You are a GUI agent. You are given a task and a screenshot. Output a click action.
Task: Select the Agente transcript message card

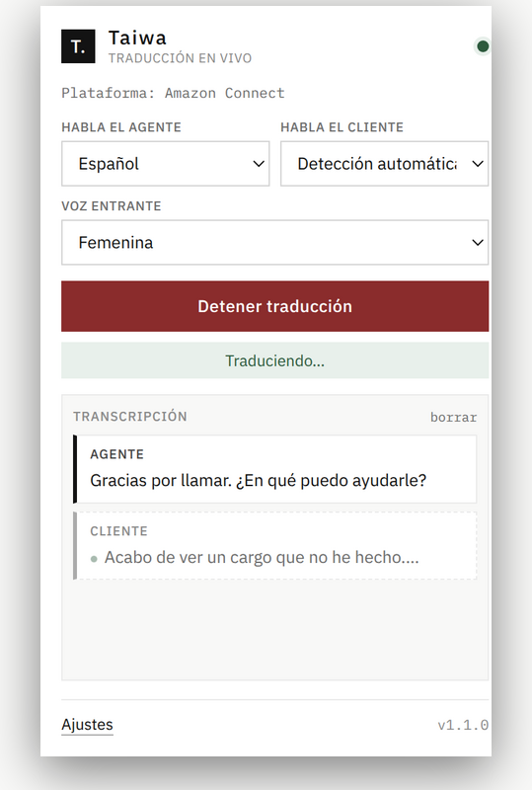pos(275,469)
